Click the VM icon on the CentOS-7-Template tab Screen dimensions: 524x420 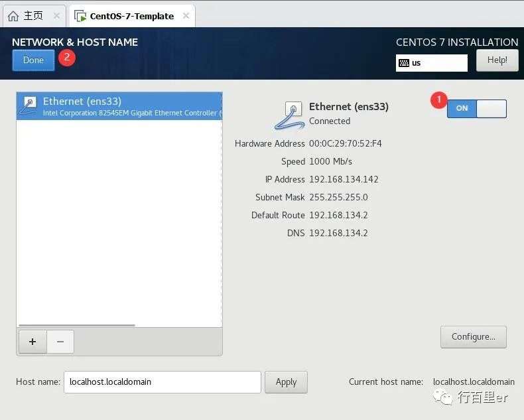click(80, 16)
